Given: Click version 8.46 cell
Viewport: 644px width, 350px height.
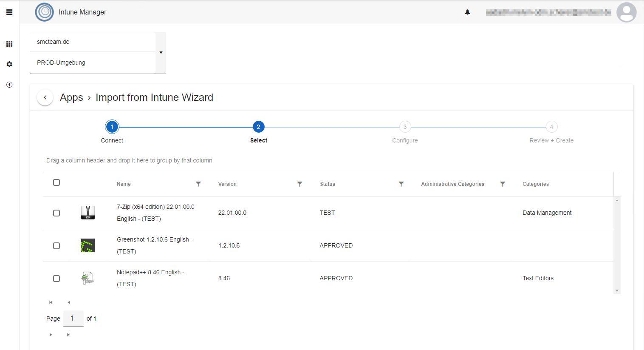Looking at the screenshot, I should tap(224, 278).
